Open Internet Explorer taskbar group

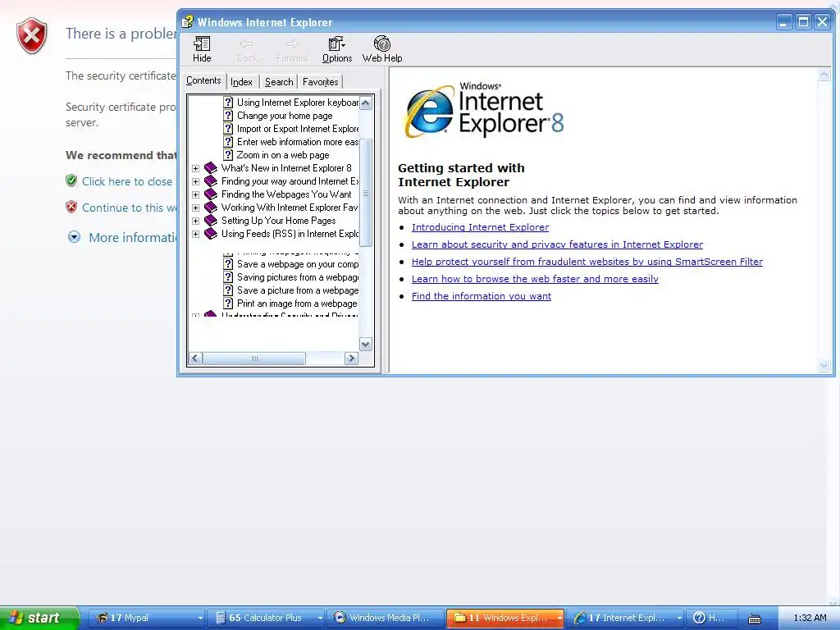point(625,618)
